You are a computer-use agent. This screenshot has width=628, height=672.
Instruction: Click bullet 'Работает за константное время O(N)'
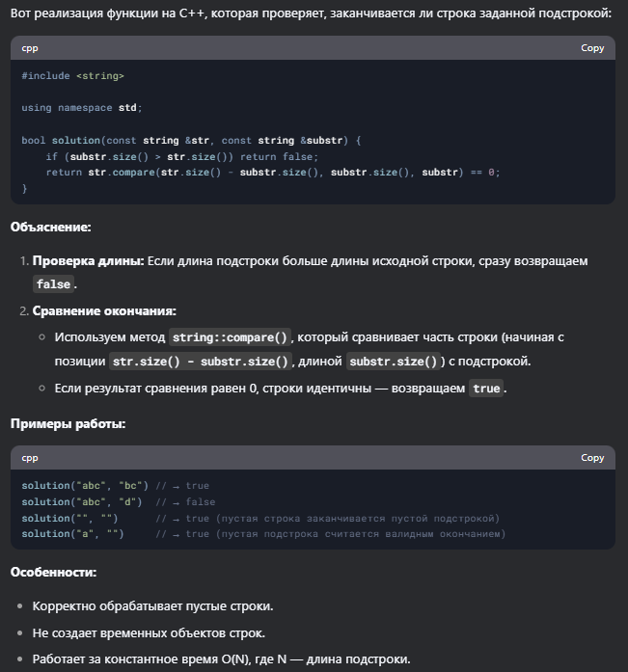click(221, 659)
